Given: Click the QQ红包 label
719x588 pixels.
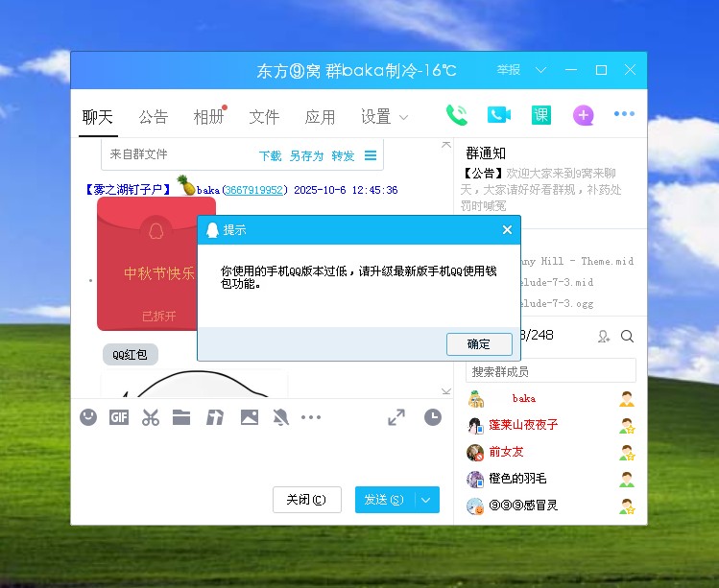Looking at the screenshot, I should tap(131, 355).
